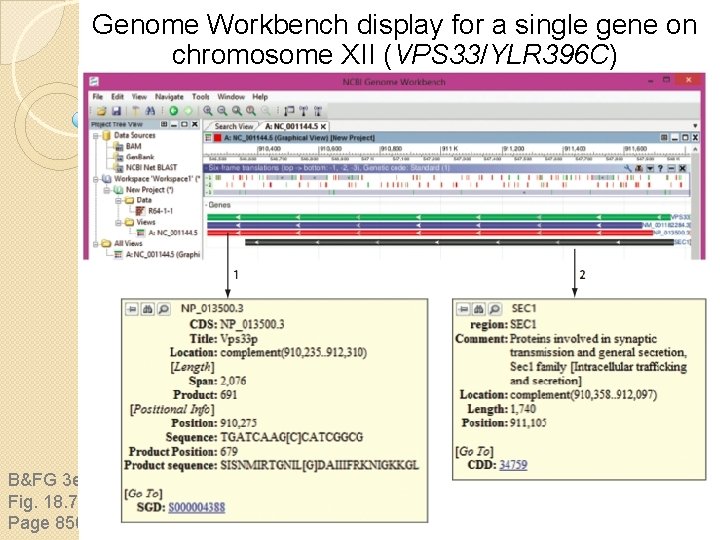720x540 pixels.
Task: Open search using the toolbar binoculars icon
Action: pyautogui.click(x=150, y=111)
